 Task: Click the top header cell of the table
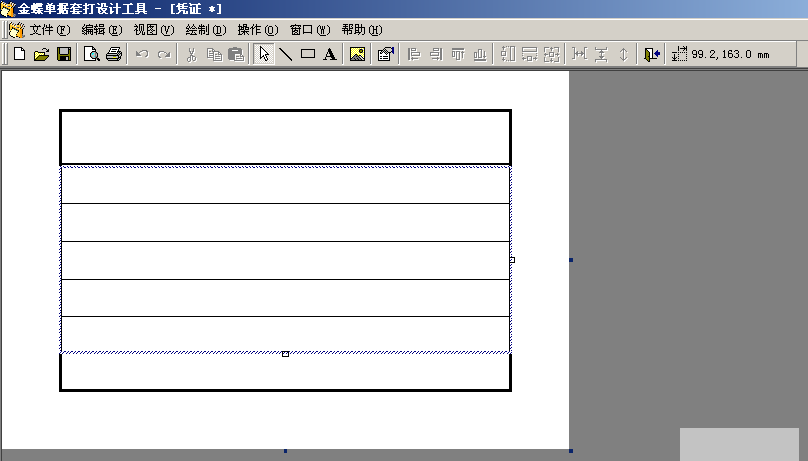pos(285,138)
